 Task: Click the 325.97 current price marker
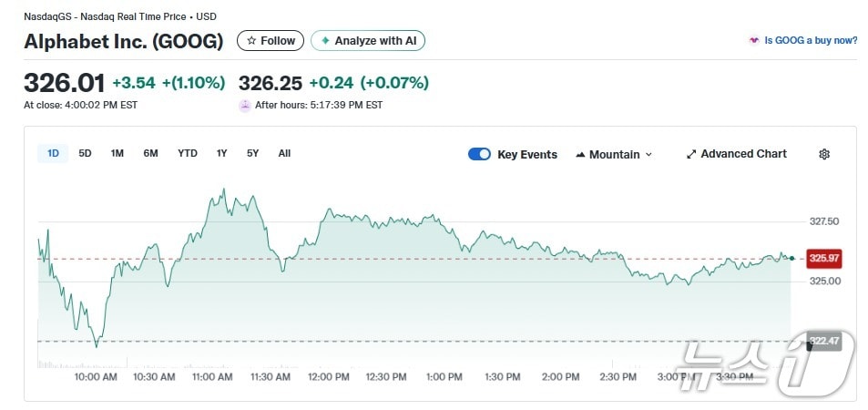click(823, 259)
